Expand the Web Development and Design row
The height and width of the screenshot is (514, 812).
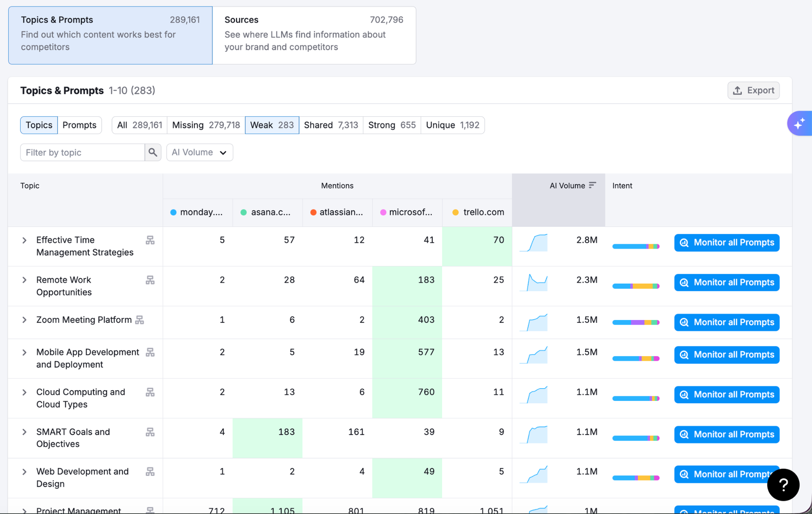[24, 472]
